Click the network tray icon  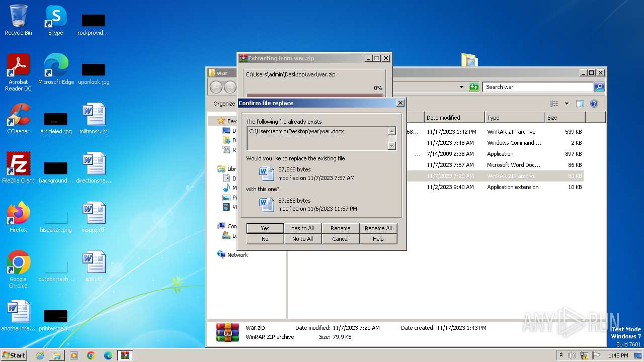point(584,355)
